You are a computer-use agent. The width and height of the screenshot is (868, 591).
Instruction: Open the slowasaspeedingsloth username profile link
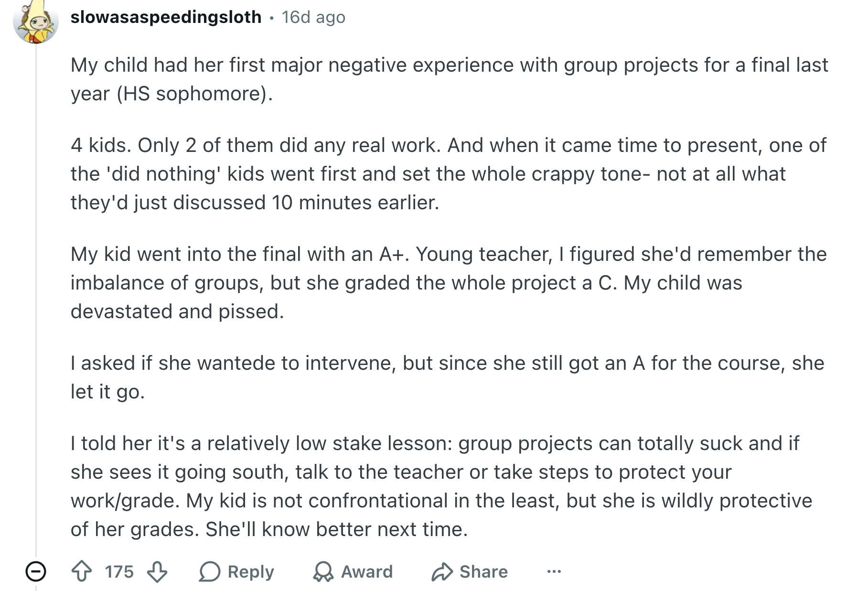pos(166,17)
